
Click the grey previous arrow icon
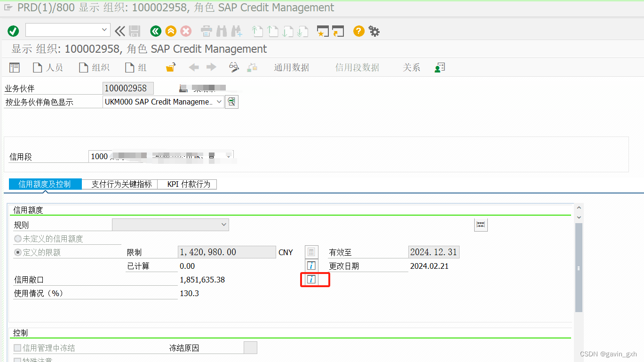(x=194, y=67)
